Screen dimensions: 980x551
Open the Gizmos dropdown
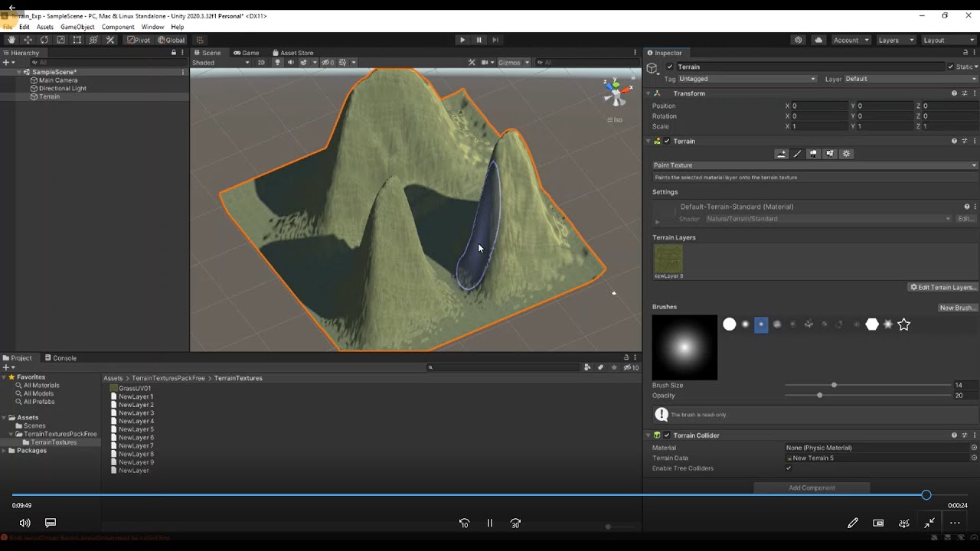(514, 63)
